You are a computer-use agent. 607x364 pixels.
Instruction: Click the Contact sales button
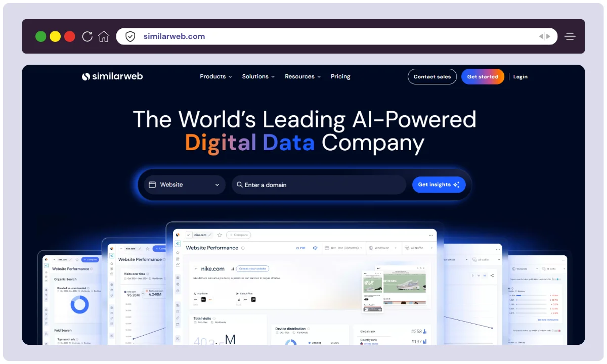(x=432, y=77)
